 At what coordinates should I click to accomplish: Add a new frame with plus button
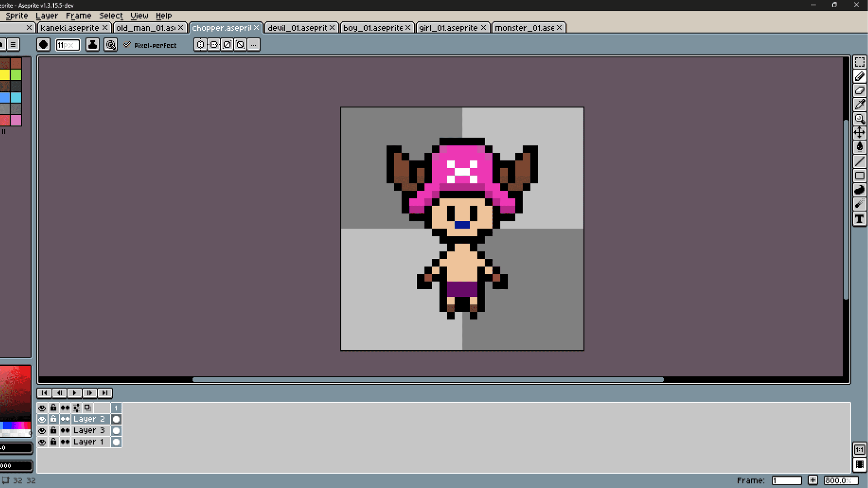click(x=813, y=480)
